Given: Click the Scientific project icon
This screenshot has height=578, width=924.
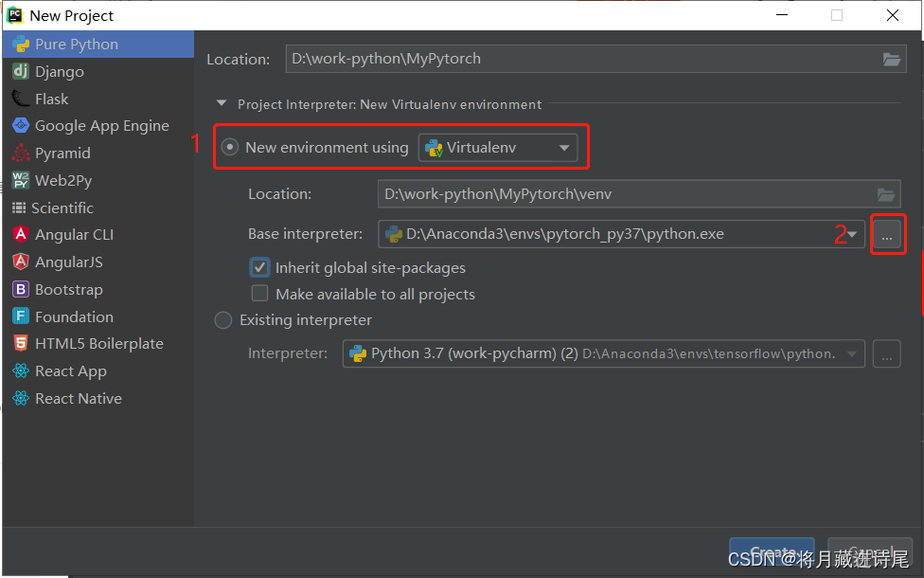Looking at the screenshot, I should pyautogui.click(x=19, y=208).
